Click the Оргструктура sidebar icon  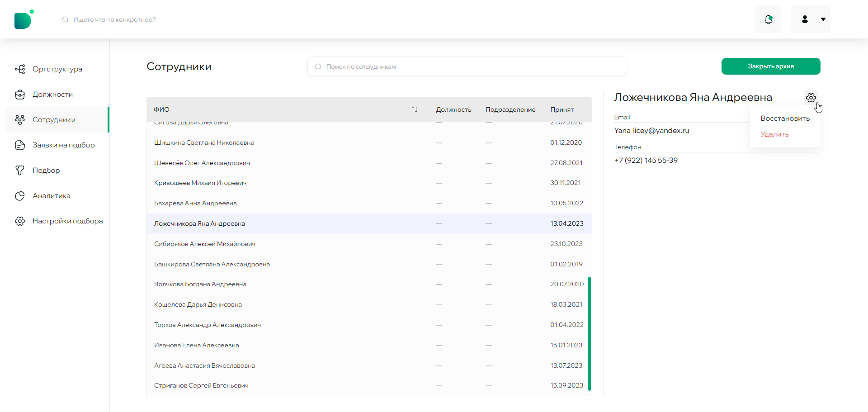pyautogui.click(x=20, y=69)
